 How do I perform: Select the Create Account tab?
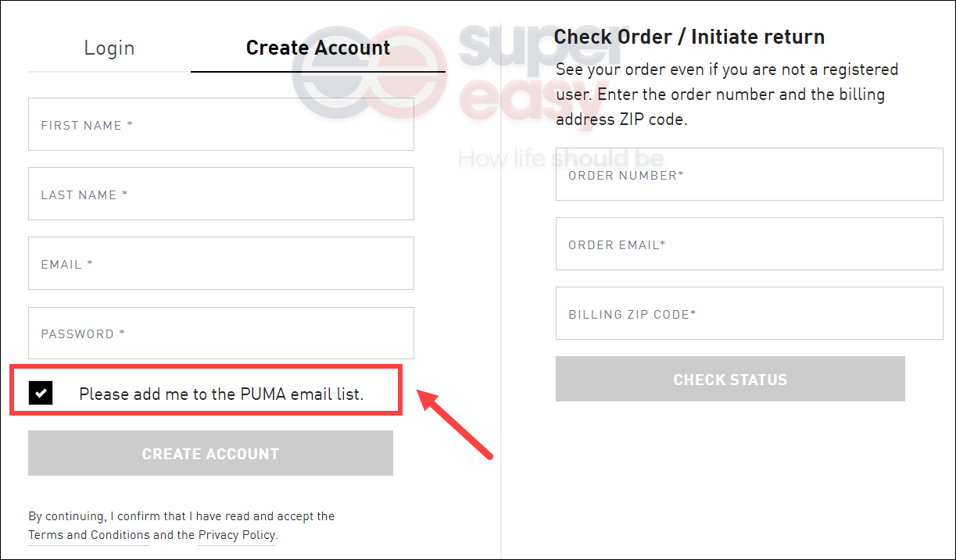pos(318,48)
